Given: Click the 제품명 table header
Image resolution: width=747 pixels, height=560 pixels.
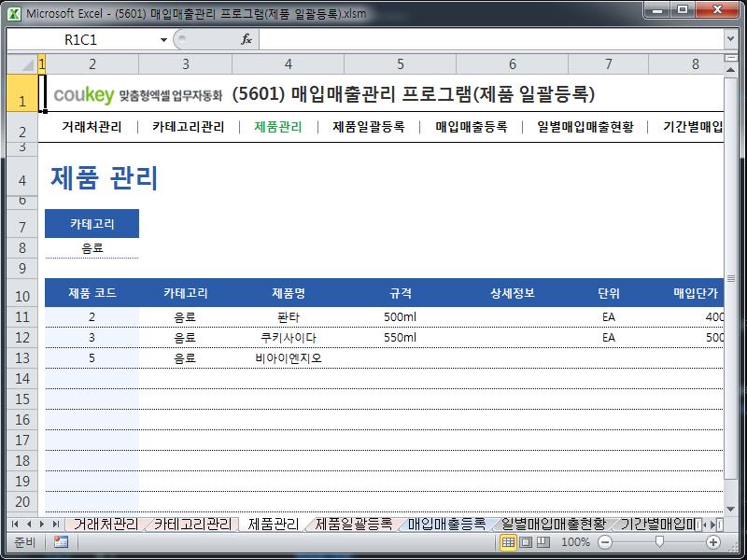Looking at the screenshot, I should tap(289, 293).
